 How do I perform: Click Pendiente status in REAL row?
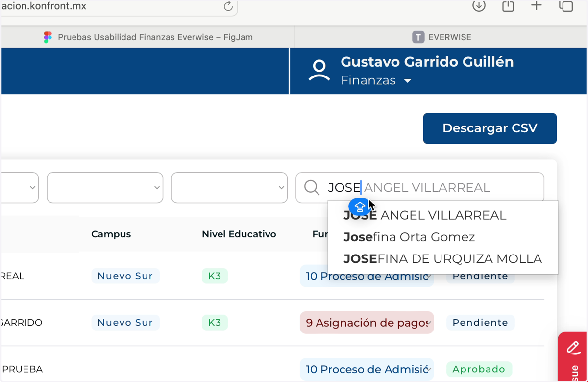tap(480, 277)
